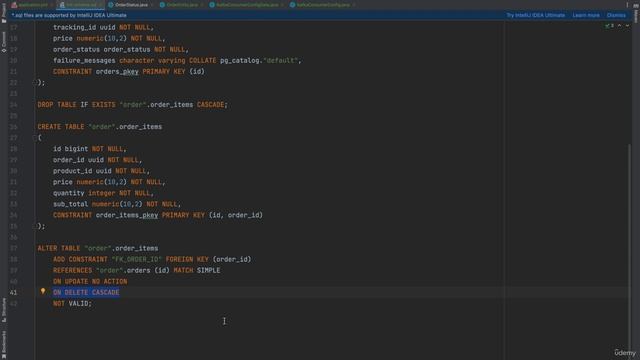
Task: Click CONSTRAINT order_items_pkey line
Action: [158, 215]
